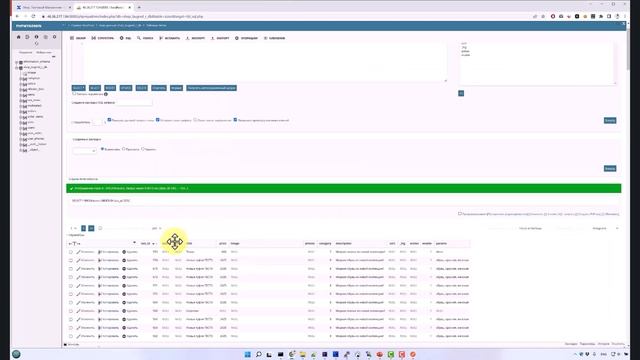Open File Explorer from the taskbar
Viewport: 640px width, 360px height.
tap(302, 354)
